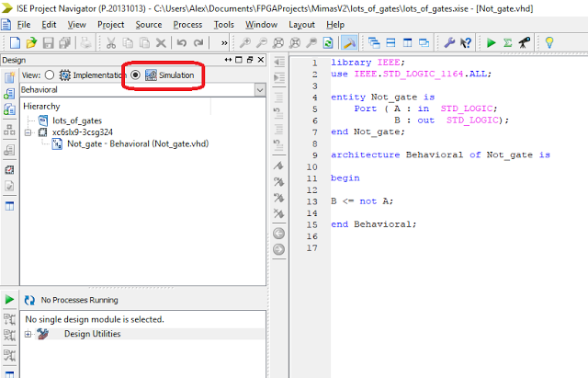Click the New Source icon in Design sidebar

click(x=9, y=77)
